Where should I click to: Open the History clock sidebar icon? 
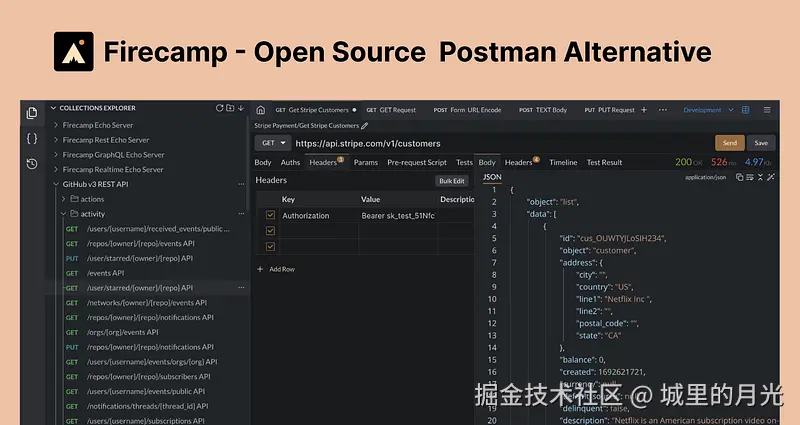coord(32,164)
